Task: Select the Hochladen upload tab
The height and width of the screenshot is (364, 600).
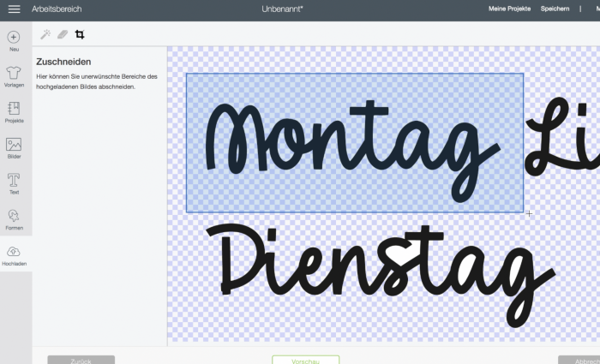Action: point(15,253)
